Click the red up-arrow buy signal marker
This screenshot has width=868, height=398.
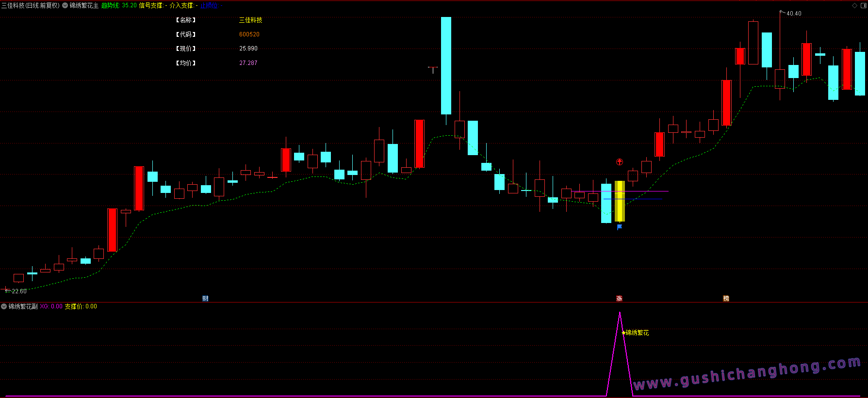620,162
